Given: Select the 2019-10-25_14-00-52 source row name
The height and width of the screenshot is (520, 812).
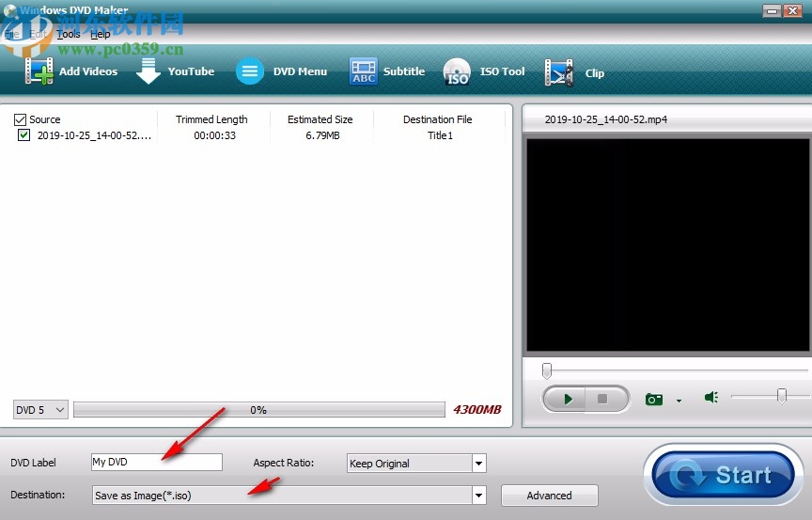Looking at the screenshot, I should (x=94, y=135).
